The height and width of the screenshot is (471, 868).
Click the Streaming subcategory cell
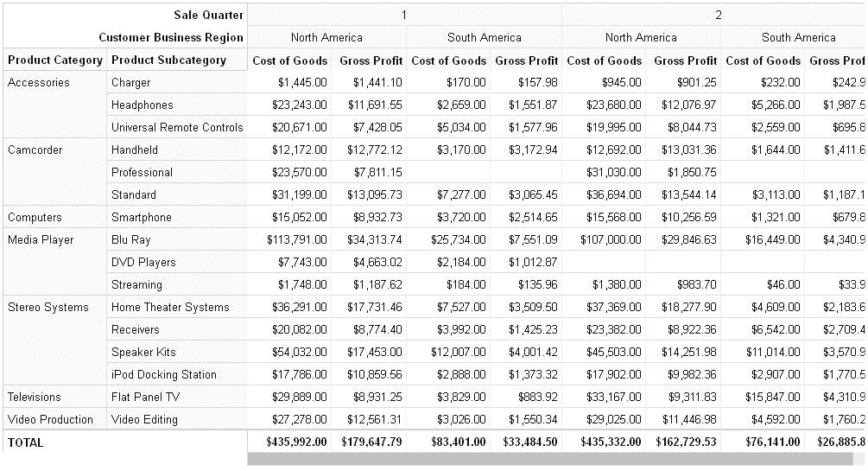tap(176, 285)
